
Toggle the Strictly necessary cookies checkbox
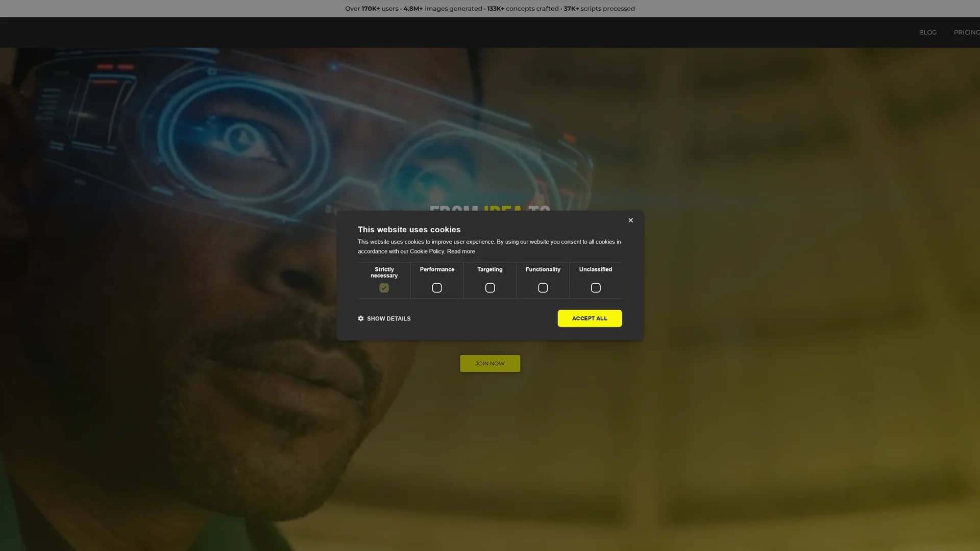[384, 288]
